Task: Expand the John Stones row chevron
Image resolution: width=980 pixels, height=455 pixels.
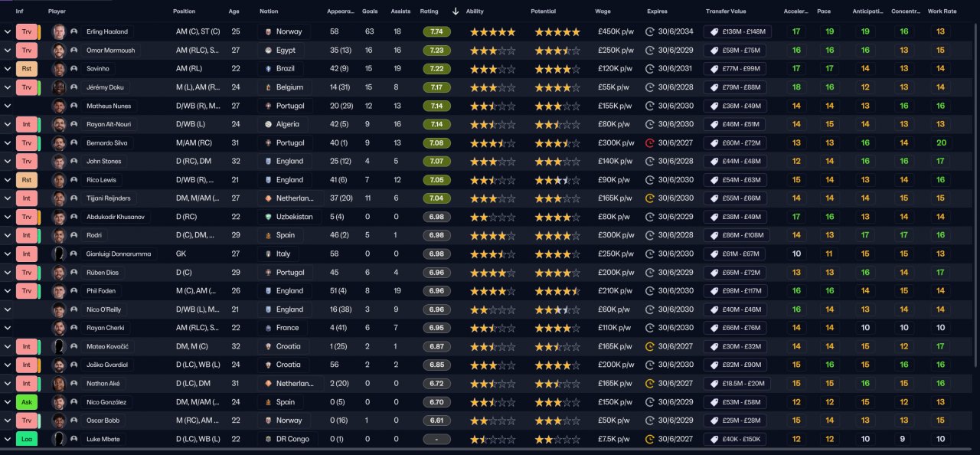Action: [x=8, y=162]
